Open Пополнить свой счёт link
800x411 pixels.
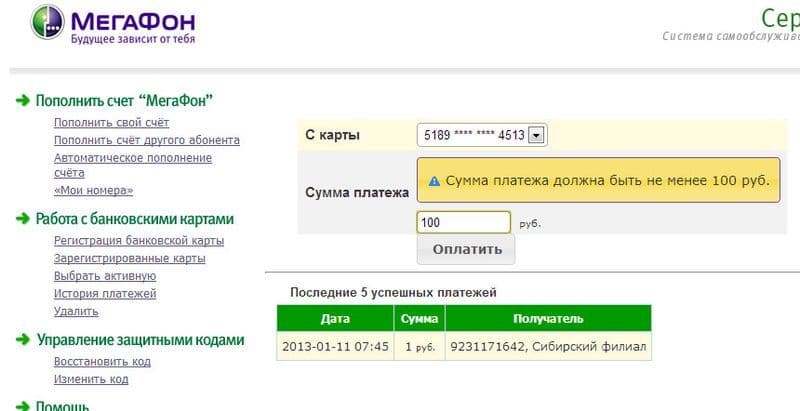tap(111, 123)
